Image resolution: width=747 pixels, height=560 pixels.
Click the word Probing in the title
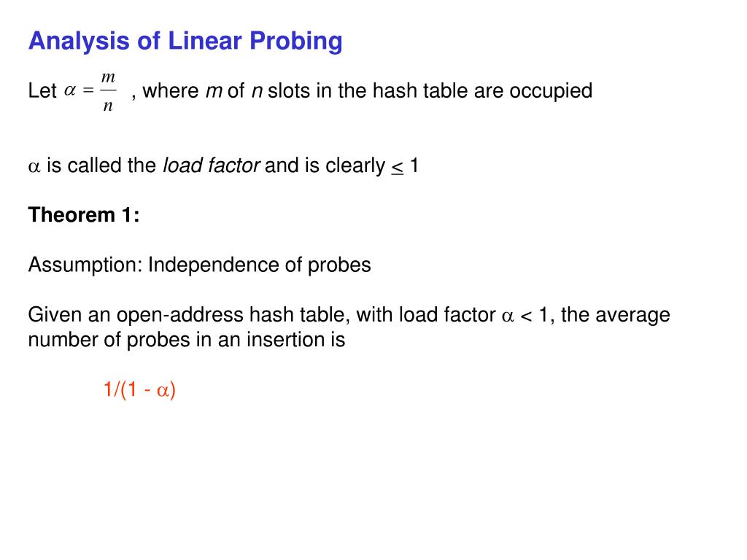pyautogui.click(x=296, y=42)
